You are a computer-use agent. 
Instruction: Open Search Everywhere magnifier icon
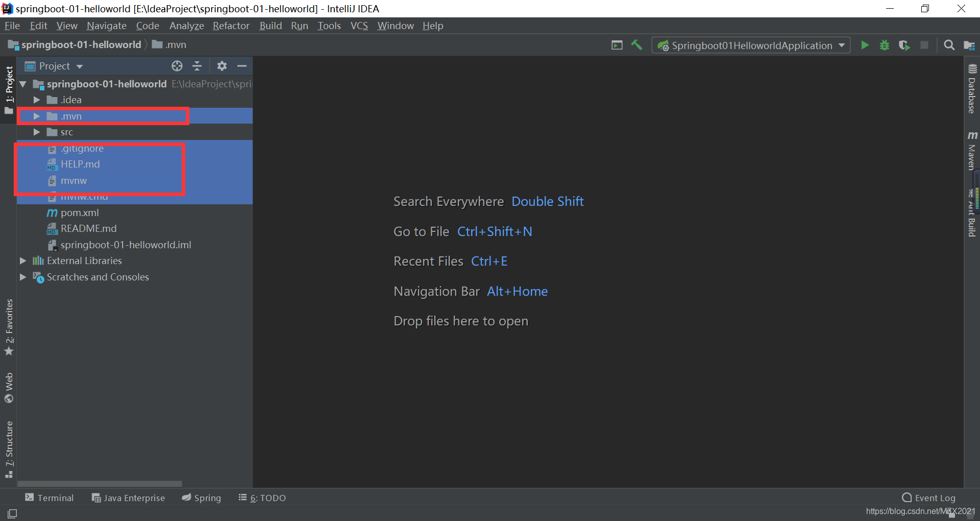pyautogui.click(x=949, y=45)
